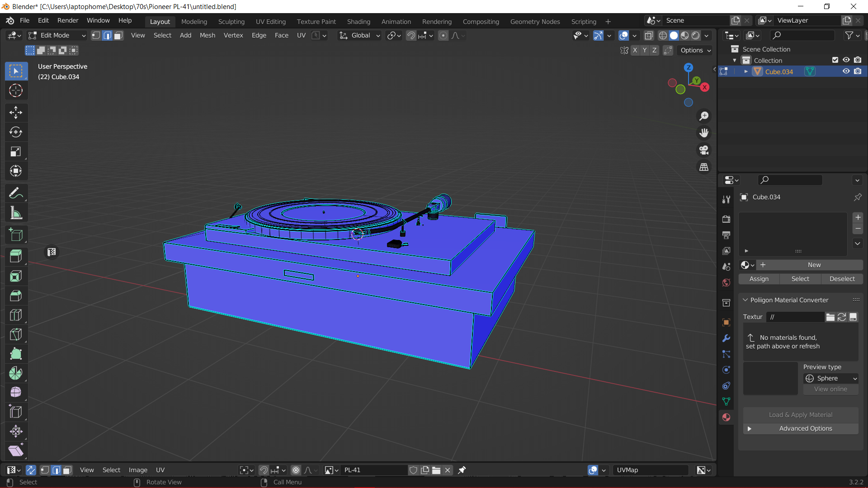Select the Poly Build tool
The height and width of the screenshot is (488, 868).
pos(16,354)
